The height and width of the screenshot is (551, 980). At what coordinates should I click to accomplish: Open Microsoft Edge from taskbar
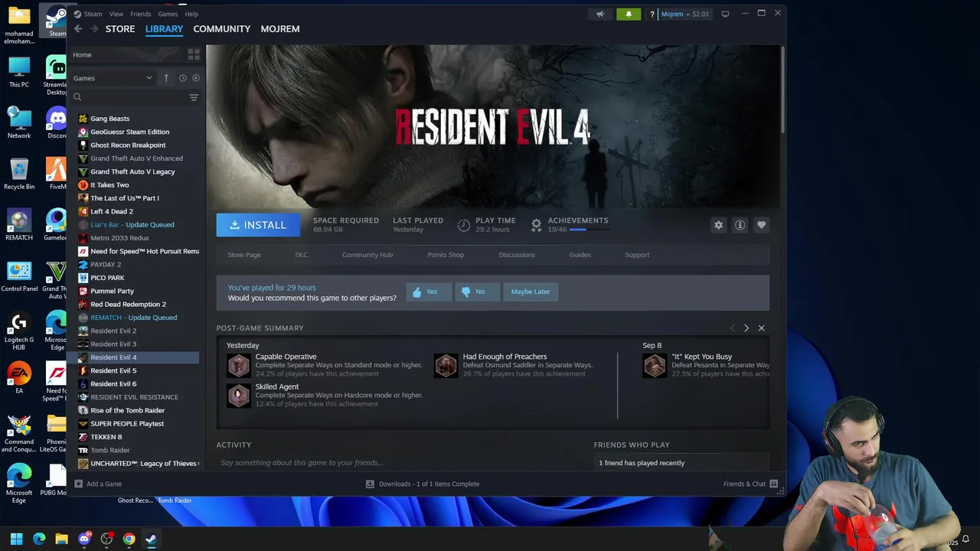click(39, 539)
